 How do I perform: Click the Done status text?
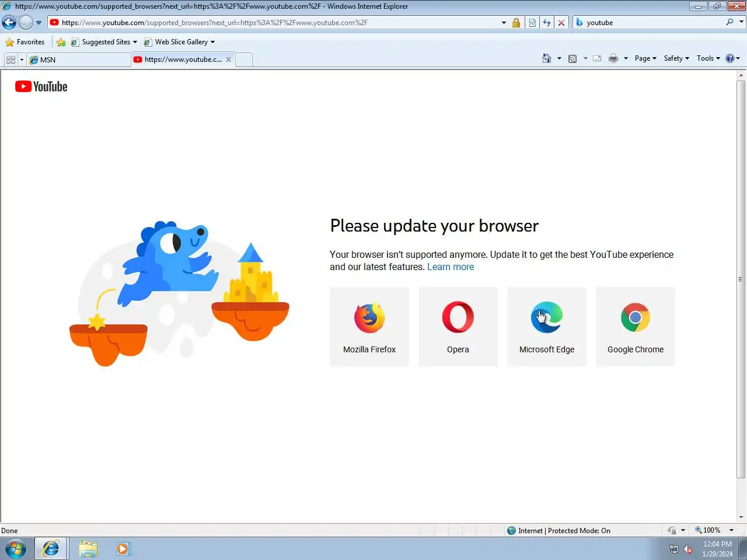pos(9,531)
